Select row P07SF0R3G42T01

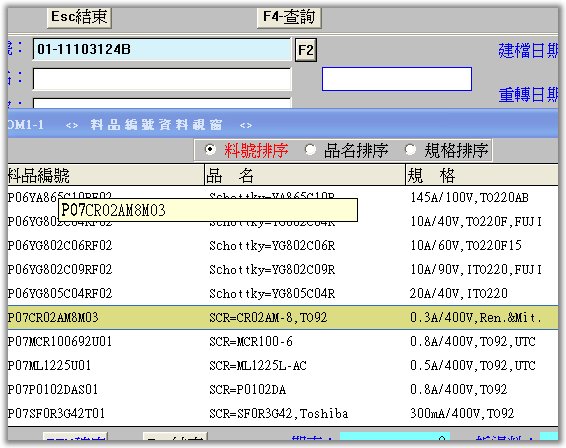(283, 413)
